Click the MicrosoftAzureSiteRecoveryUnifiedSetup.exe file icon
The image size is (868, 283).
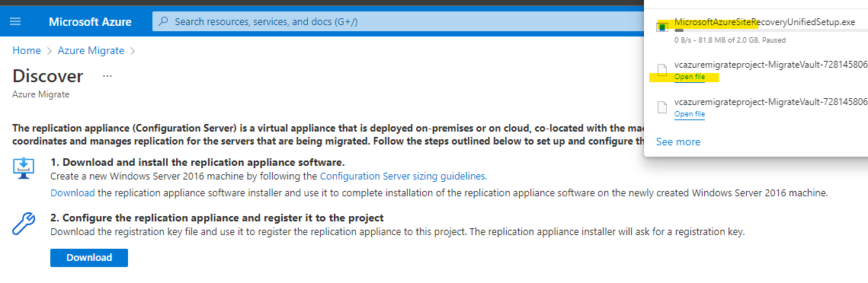pos(661,27)
